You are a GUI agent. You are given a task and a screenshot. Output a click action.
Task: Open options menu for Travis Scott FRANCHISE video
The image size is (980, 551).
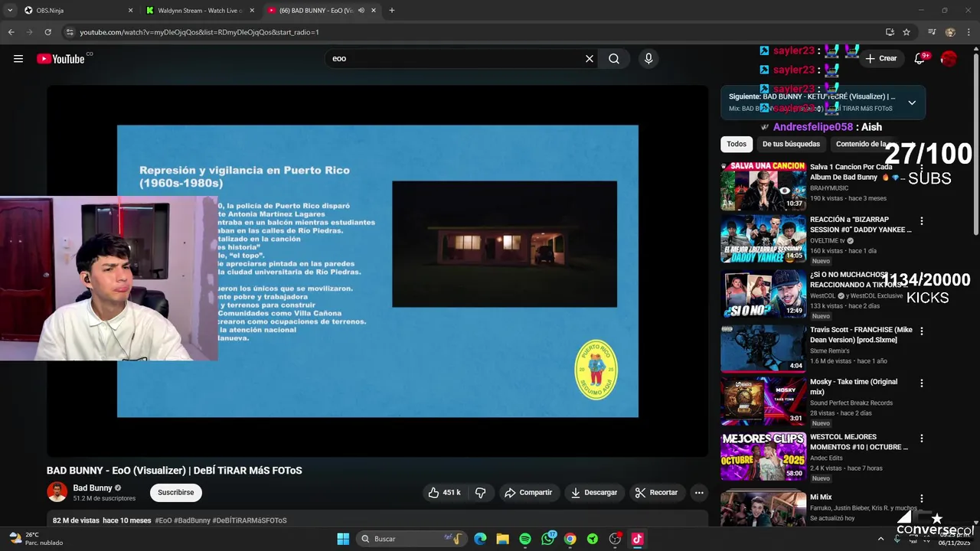click(x=922, y=331)
